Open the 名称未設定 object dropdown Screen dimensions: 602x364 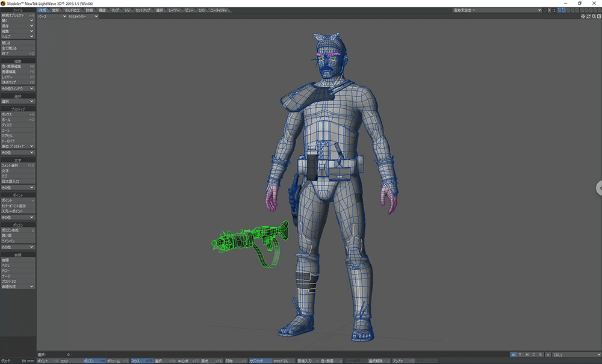[497, 10]
